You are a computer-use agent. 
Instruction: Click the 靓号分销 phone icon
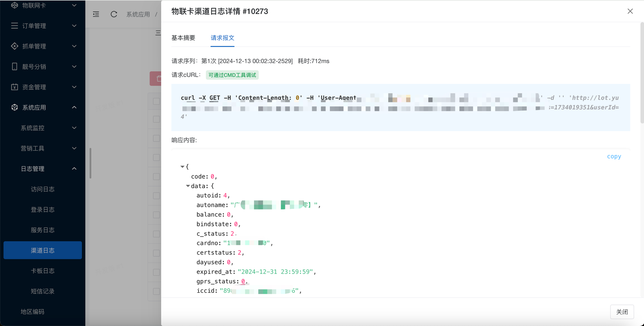14,67
